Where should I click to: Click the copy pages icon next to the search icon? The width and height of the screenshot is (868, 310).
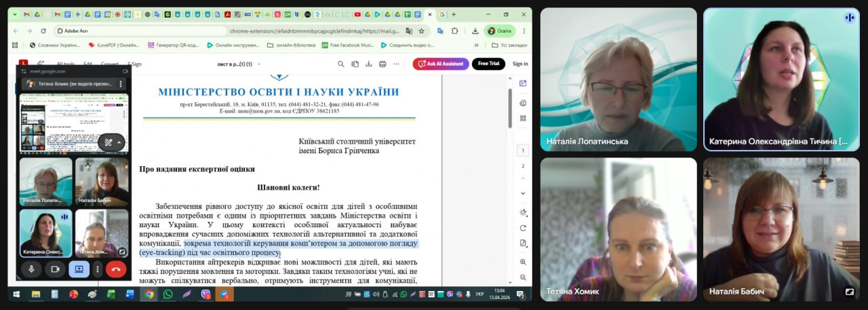pyautogui.click(x=355, y=64)
